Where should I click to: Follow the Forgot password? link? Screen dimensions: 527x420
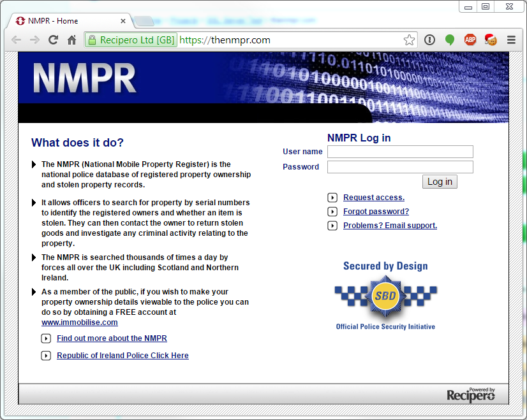(x=376, y=212)
